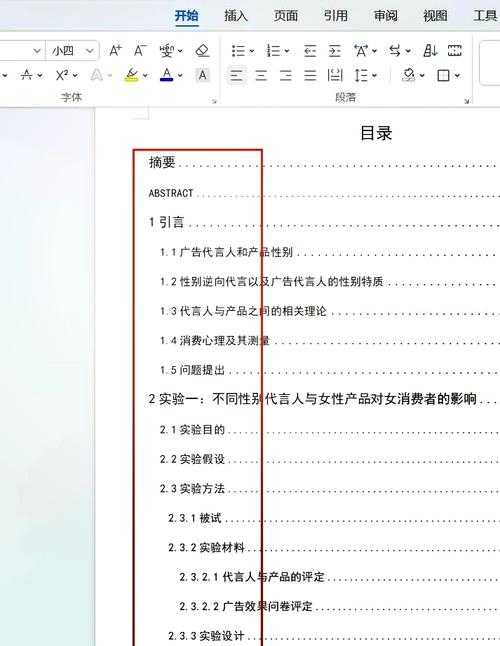
Task: Click the 1 引言 contents entry
Action: tap(166, 222)
